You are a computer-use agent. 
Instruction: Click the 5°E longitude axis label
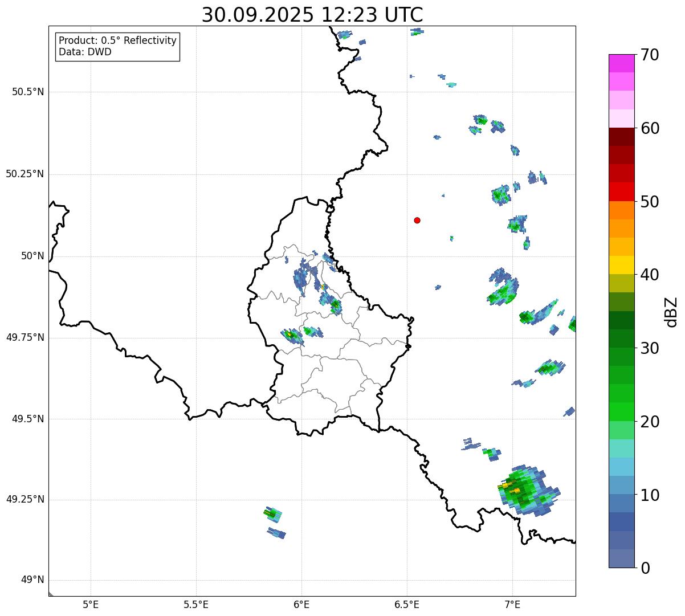(x=91, y=605)
